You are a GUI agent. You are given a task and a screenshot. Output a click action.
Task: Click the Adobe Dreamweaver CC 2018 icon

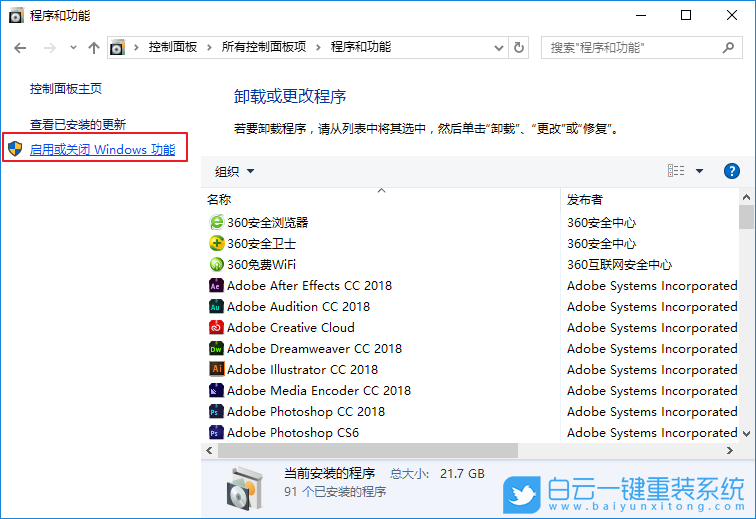[x=216, y=348]
